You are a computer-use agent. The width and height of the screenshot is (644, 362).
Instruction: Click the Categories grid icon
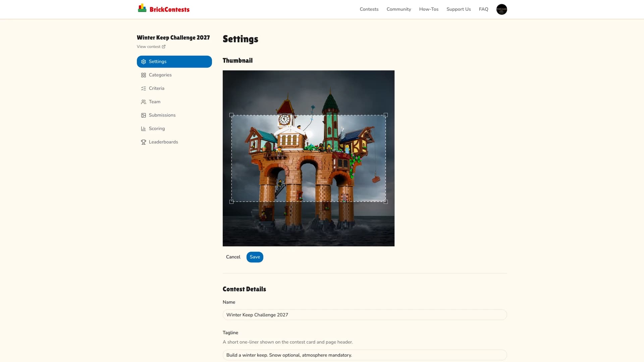[144, 75]
